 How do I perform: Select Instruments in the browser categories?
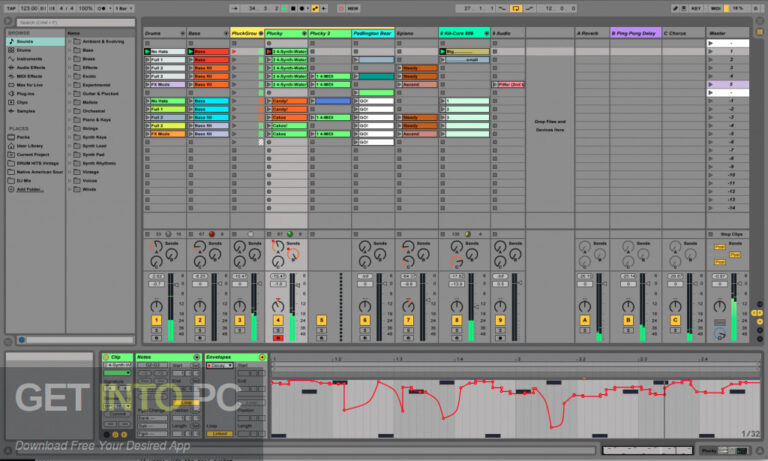pos(35,59)
